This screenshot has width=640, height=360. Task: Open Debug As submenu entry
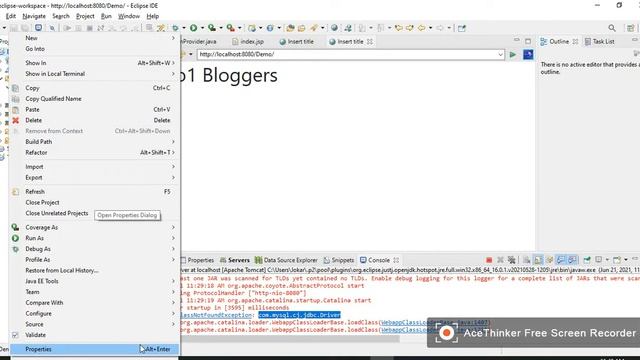[x=94, y=249]
